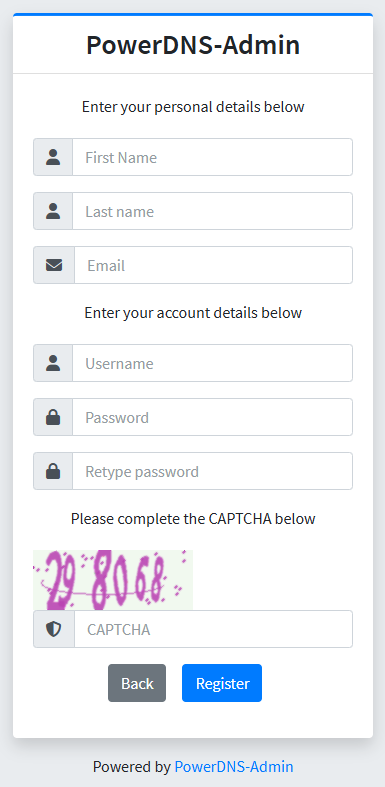Click the shield icon beside CAPTCHA field
385x787 pixels.
pos(54,629)
